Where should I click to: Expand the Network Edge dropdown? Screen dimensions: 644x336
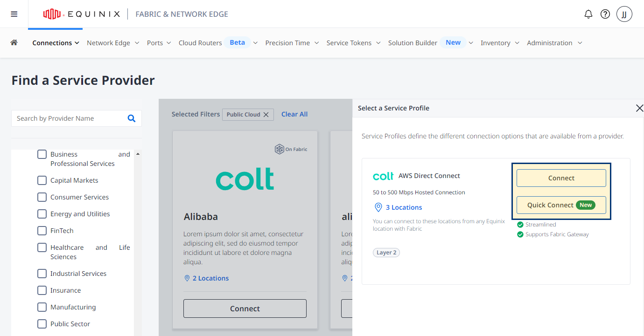(x=113, y=43)
